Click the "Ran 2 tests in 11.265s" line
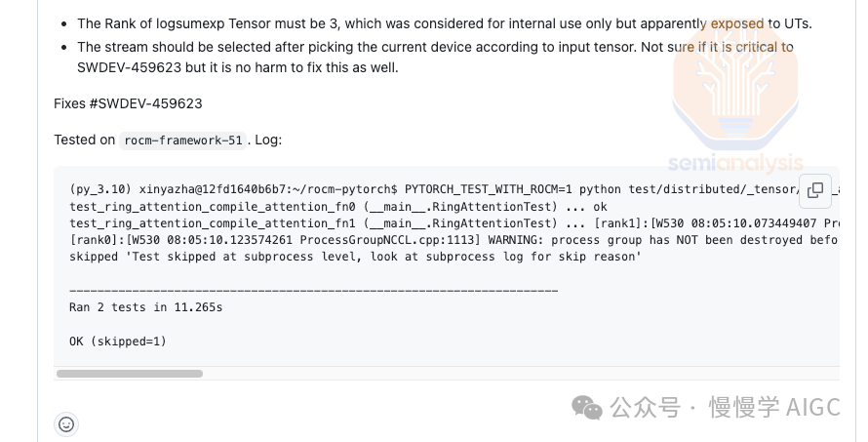The width and height of the screenshot is (868, 442). [146, 307]
